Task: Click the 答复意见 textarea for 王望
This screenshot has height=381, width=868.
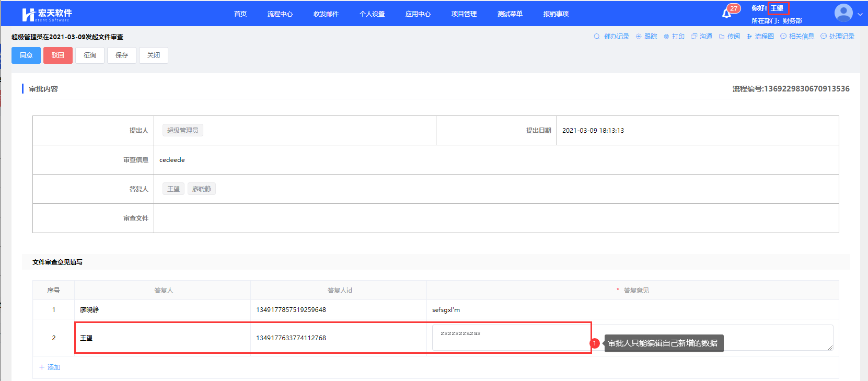Action: click(510, 338)
